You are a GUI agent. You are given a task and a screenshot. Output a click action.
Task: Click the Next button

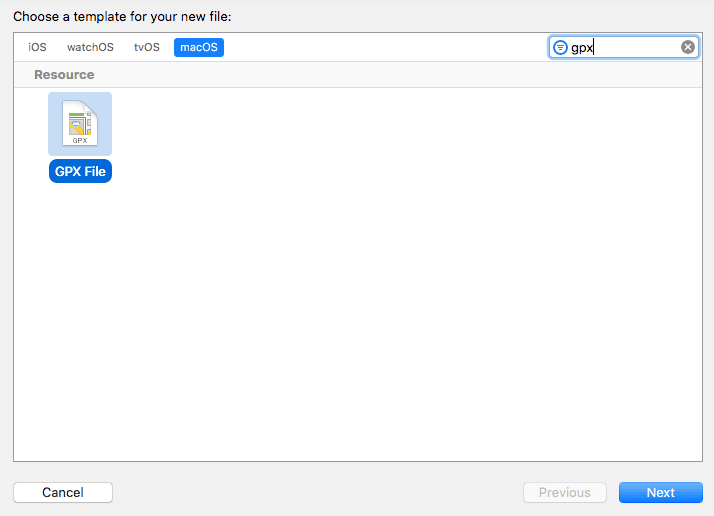click(660, 492)
